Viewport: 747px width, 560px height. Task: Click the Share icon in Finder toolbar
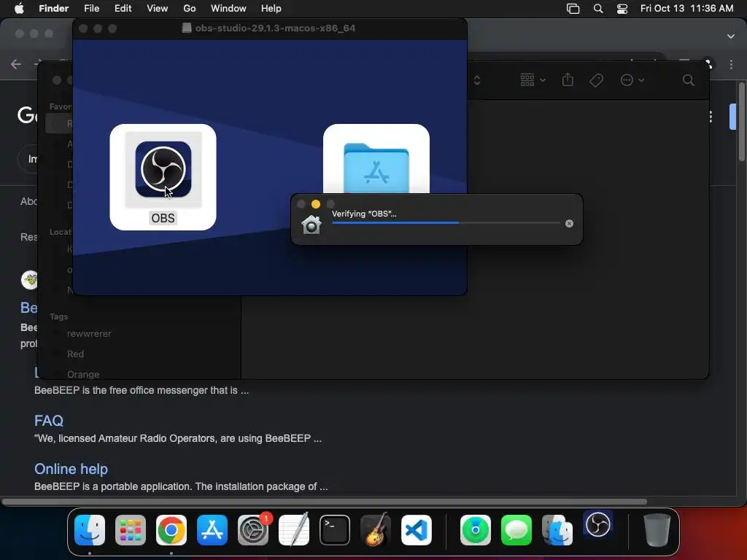pyautogui.click(x=568, y=79)
